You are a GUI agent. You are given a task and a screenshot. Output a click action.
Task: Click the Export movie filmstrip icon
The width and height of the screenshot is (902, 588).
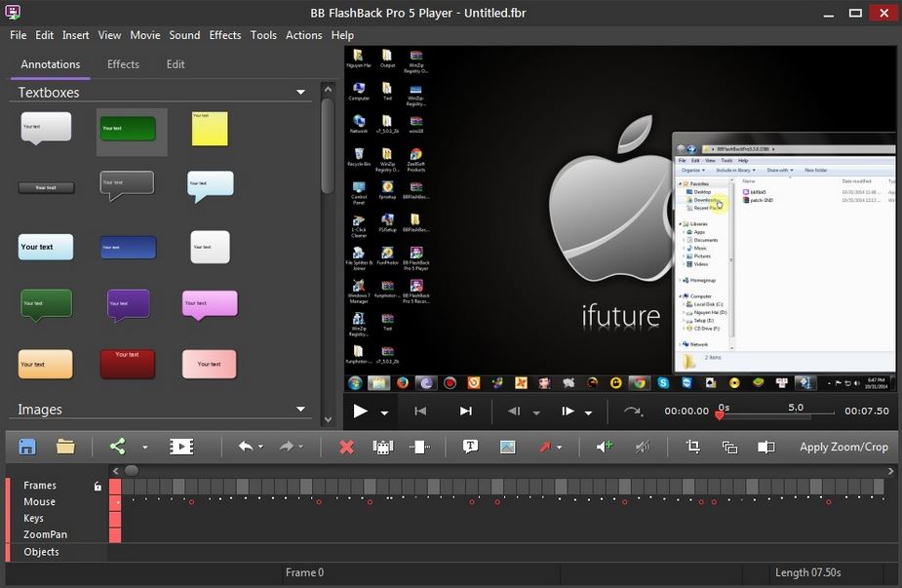pos(181,447)
